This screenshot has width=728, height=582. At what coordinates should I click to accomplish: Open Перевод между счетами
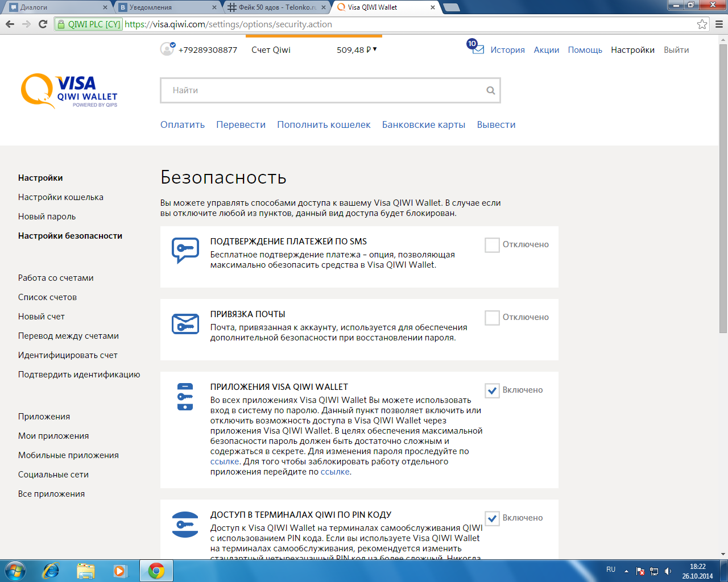tap(68, 336)
